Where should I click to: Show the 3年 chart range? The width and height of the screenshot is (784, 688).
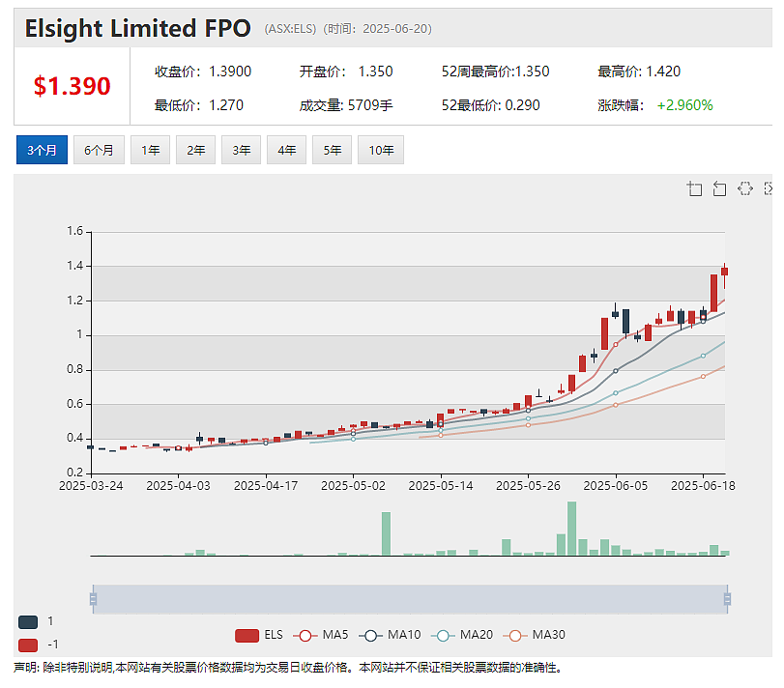pyautogui.click(x=242, y=150)
